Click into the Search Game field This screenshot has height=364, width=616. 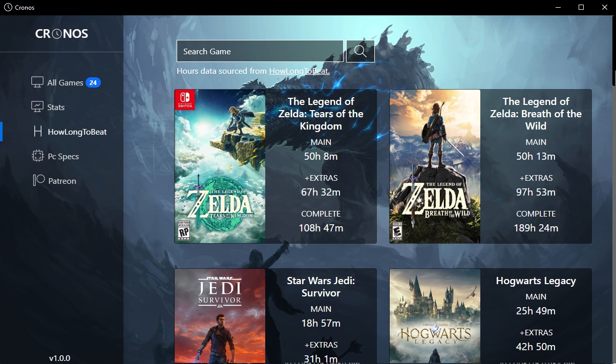point(260,51)
